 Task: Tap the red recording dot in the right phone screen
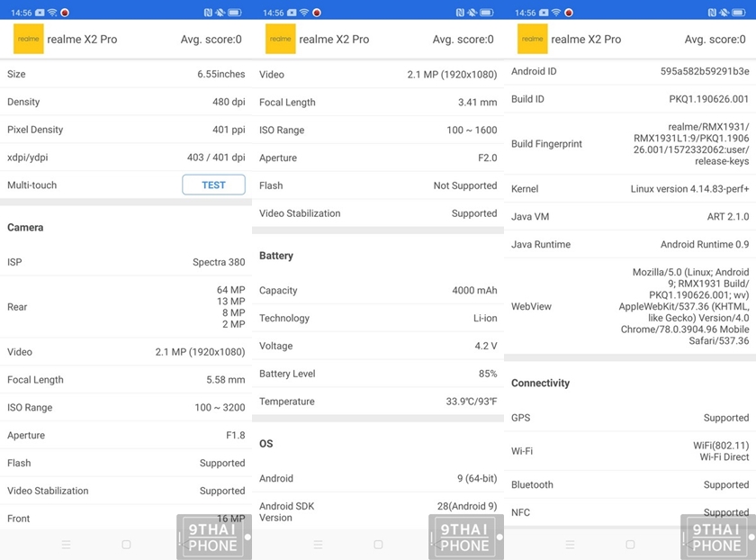(569, 13)
